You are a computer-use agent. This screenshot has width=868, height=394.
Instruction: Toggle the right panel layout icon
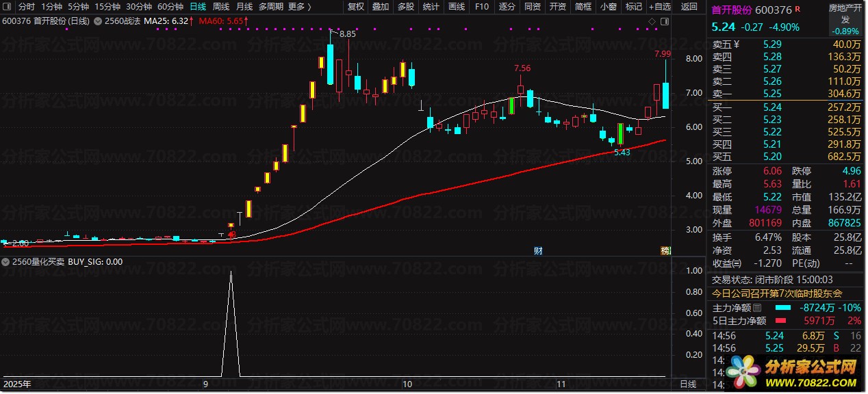coord(664,22)
